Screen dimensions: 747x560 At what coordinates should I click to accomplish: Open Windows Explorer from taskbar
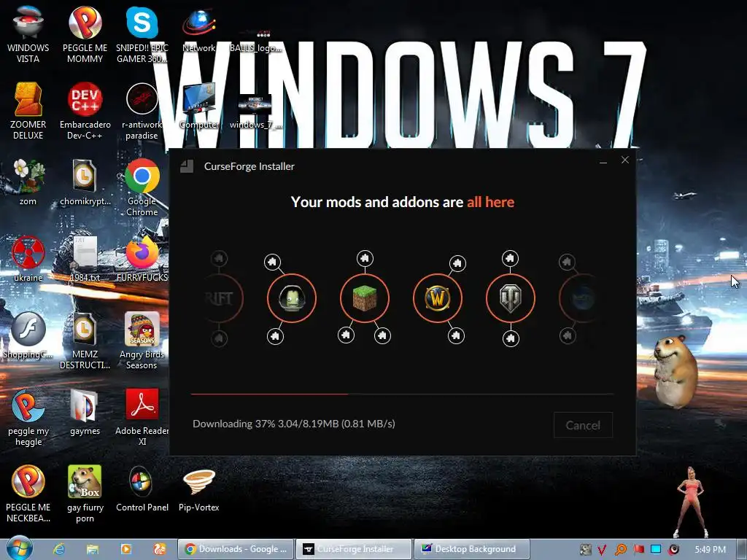[x=93, y=549]
